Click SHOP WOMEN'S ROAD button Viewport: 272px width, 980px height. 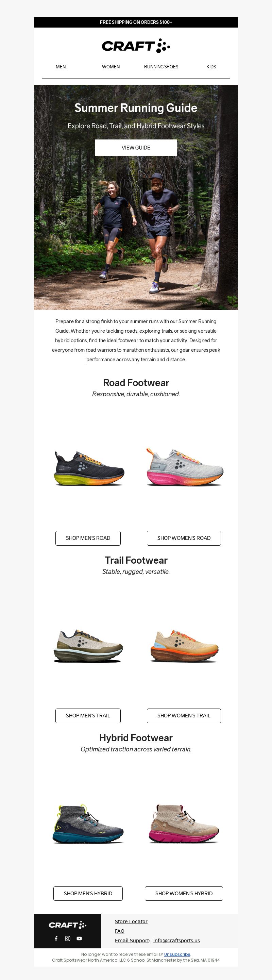click(x=184, y=538)
